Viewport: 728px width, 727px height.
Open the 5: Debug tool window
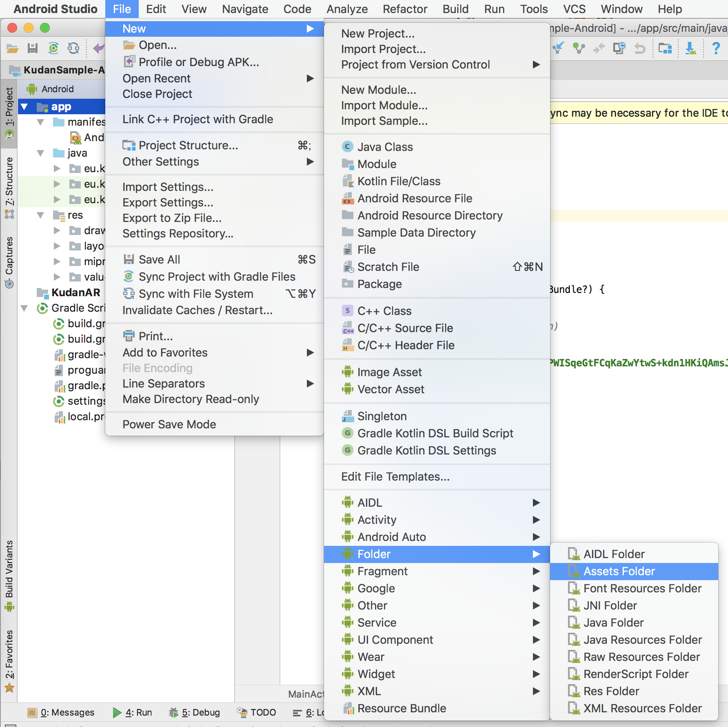coord(194,712)
